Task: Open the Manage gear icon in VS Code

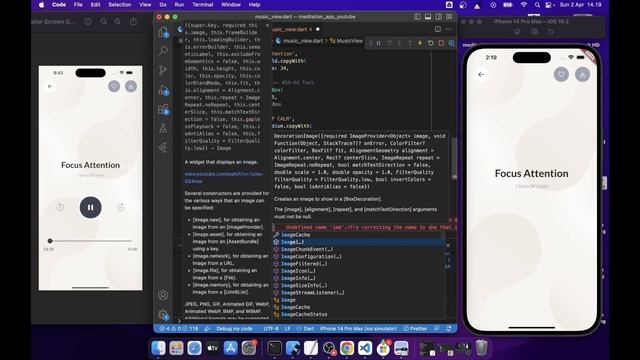Action: [163, 315]
